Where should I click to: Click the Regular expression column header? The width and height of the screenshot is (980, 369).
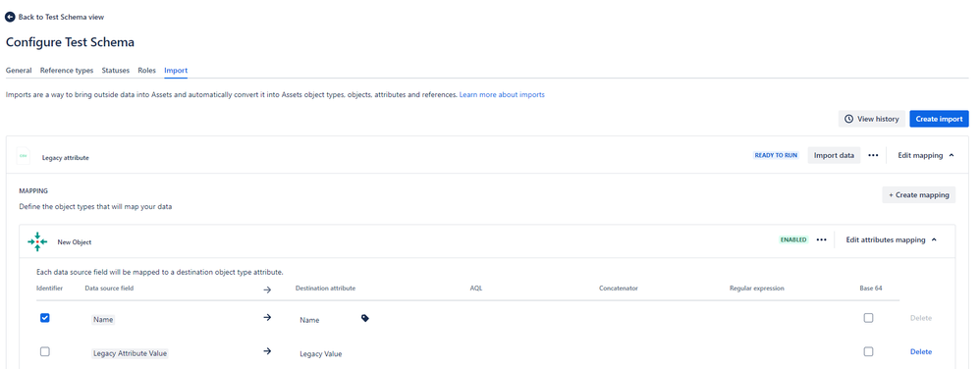(756, 289)
